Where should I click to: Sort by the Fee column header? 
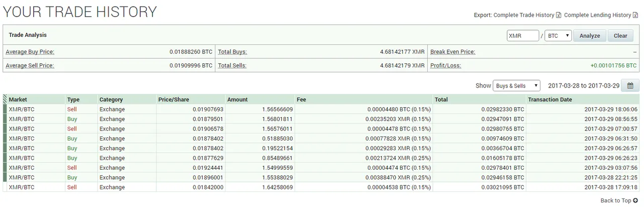pyautogui.click(x=364, y=99)
